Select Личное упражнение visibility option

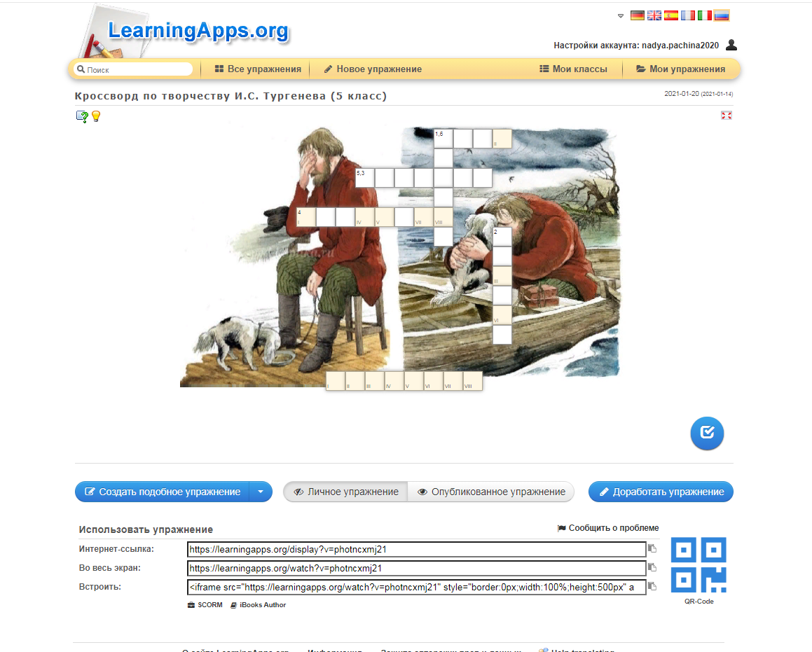345,492
